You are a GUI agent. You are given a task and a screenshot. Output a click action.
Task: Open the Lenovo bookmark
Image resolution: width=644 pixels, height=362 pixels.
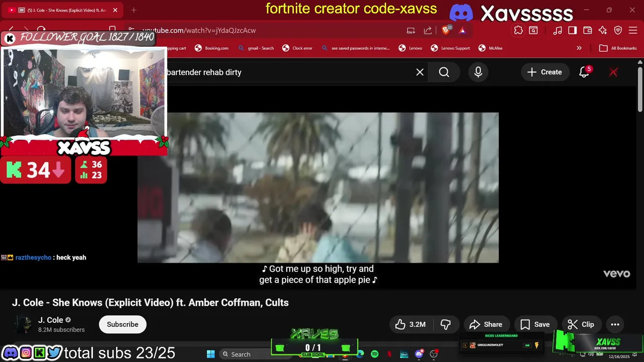tap(411, 48)
